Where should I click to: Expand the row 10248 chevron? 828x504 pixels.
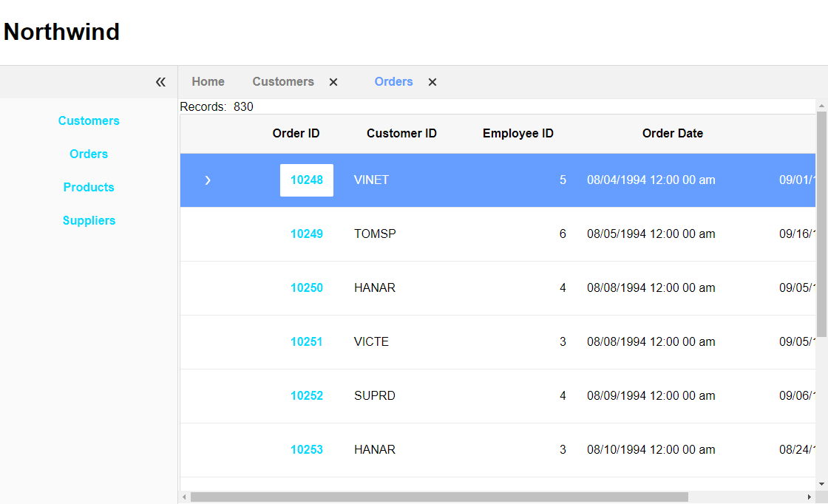208,180
